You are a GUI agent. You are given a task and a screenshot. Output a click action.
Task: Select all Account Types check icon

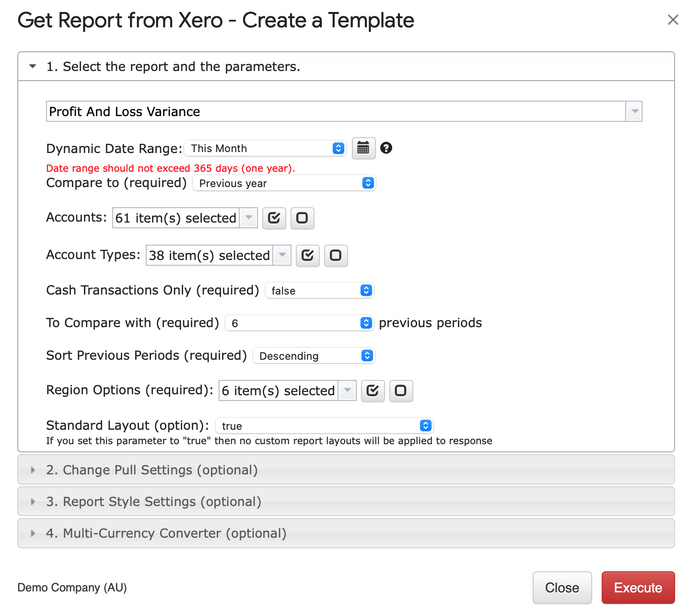(308, 256)
